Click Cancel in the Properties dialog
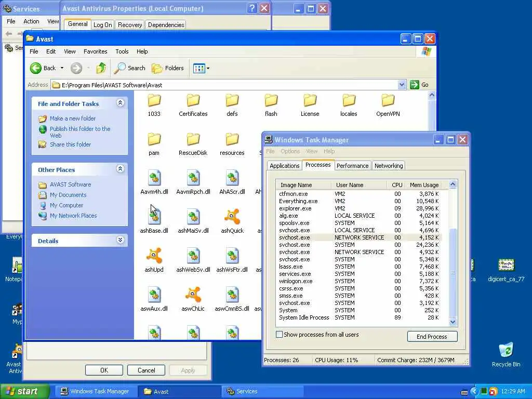 click(146, 370)
